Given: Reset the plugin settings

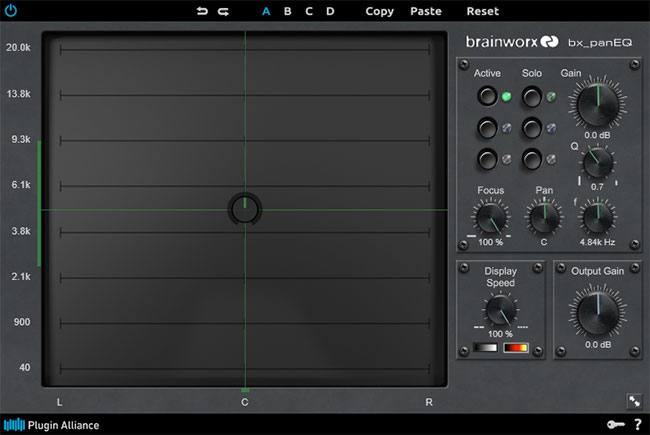Looking at the screenshot, I should tap(483, 12).
